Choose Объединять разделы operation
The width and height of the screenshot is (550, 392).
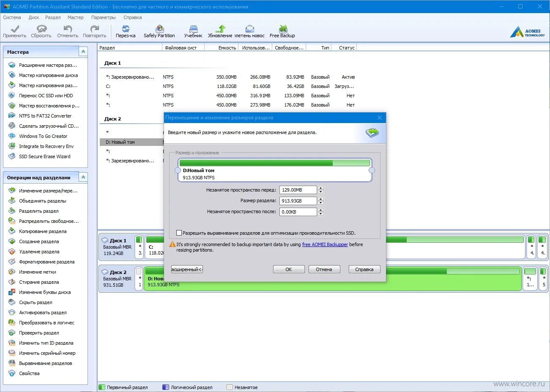click(x=42, y=201)
